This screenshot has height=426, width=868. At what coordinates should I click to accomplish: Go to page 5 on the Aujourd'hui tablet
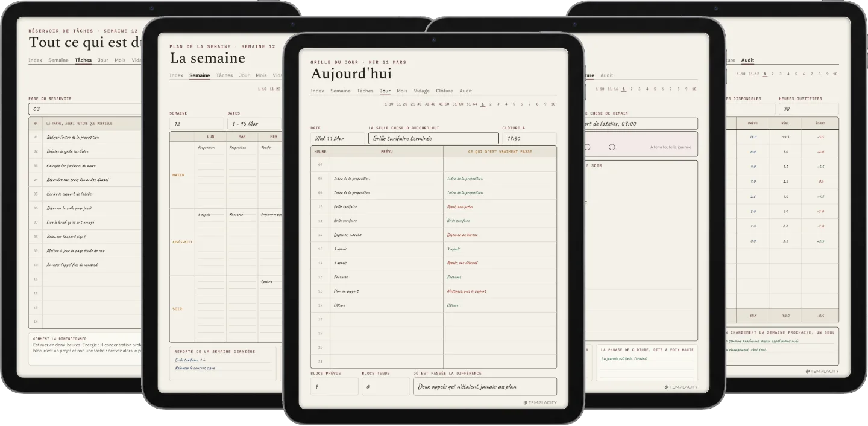point(514,104)
